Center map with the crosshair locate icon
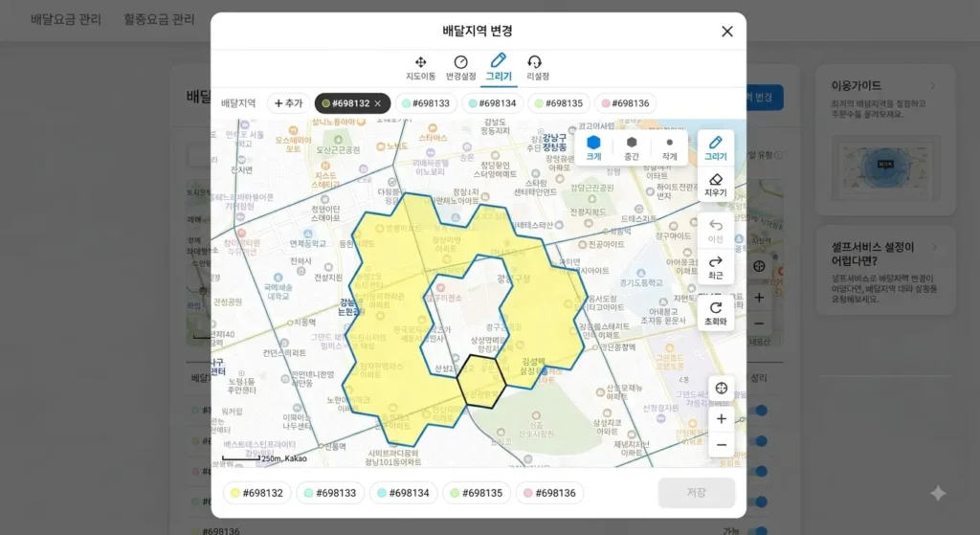The height and width of the screenshot is (535, 980). 722,389
